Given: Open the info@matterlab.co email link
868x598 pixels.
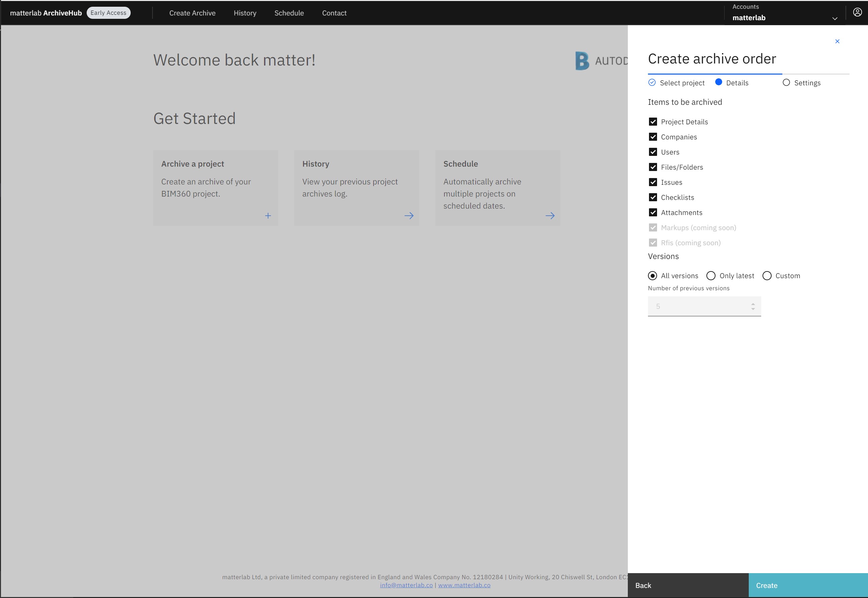Looking at the screenshot, I should coord(406,585).
